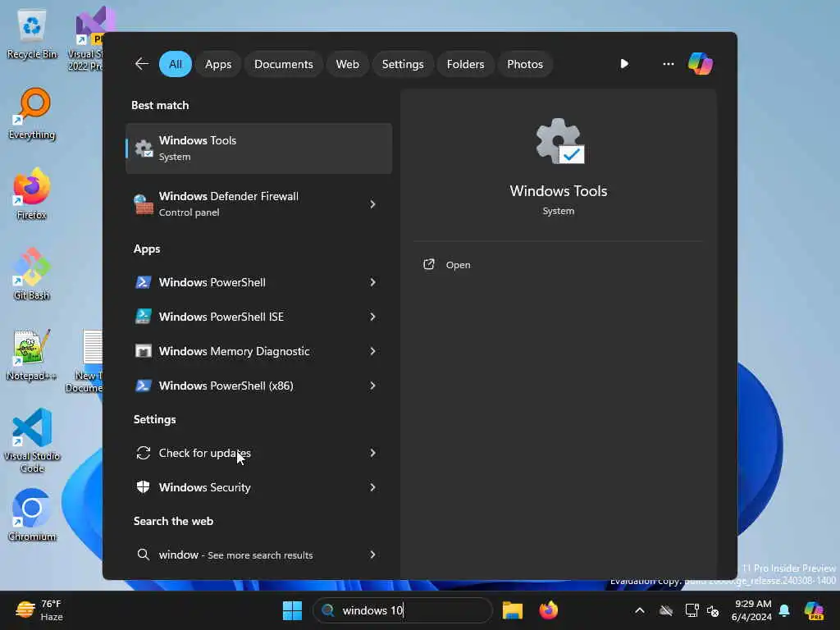Select the Everything desktop shortcut
Image resolution: width=840 pixels, height=630 pixels.
coord(32,113)
